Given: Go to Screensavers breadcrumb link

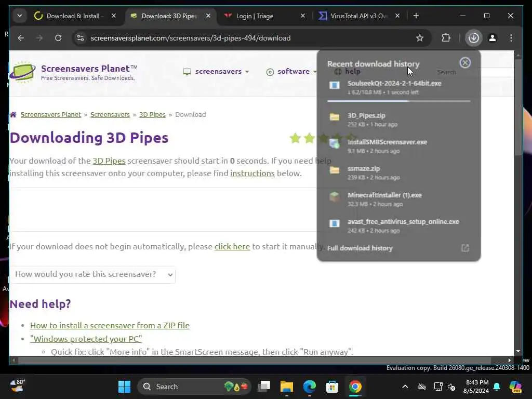Looking at the screenshot, I should click(110, 115).
